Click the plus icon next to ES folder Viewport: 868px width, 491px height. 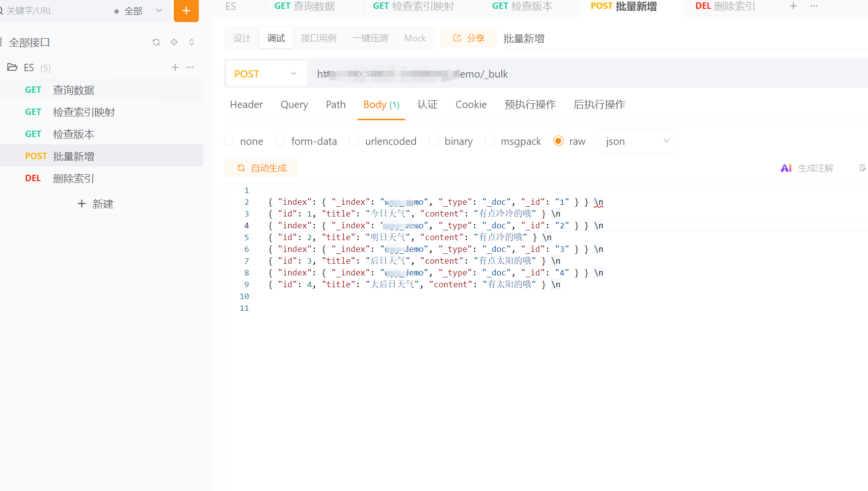(x=175, y=67)
